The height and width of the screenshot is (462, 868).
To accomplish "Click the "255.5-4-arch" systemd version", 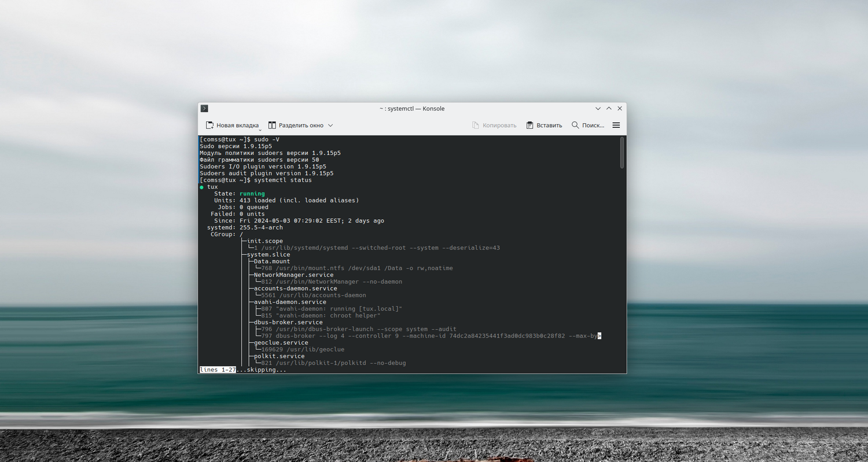I will (x=262, y=228).
